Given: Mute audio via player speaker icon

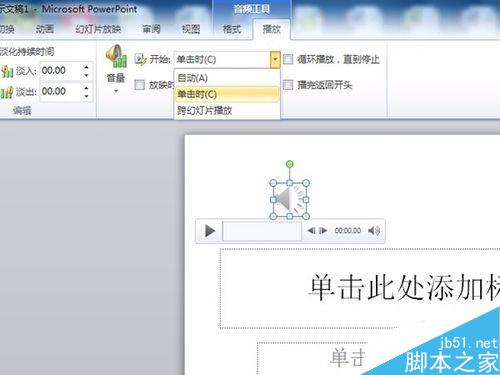Looking at the screenshot, I should [x=374, y=231].
